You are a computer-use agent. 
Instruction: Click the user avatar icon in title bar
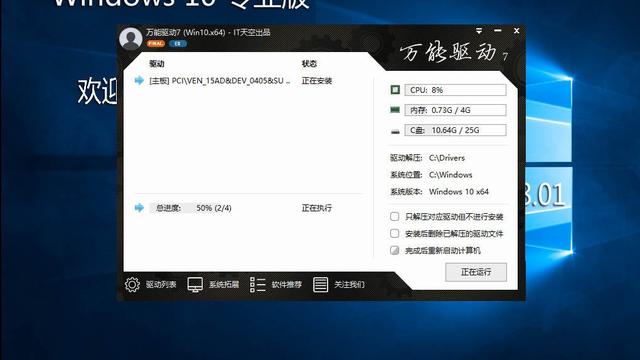pos(131,39)
